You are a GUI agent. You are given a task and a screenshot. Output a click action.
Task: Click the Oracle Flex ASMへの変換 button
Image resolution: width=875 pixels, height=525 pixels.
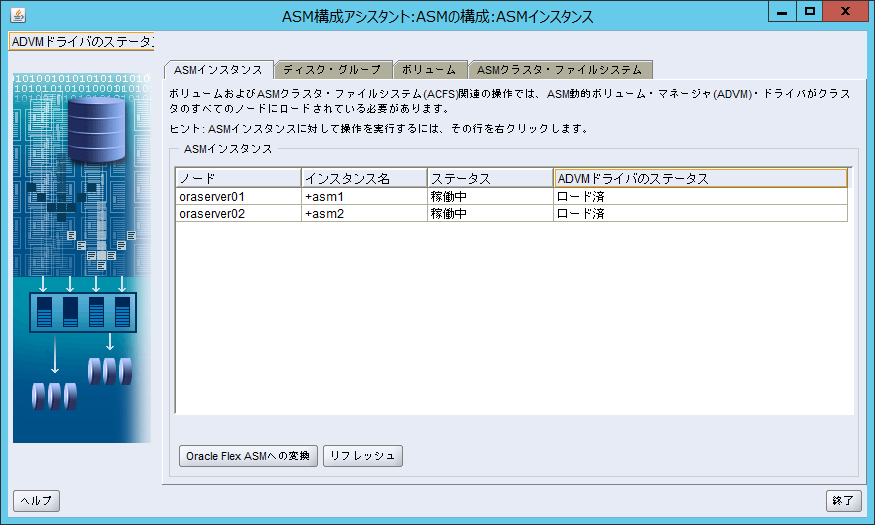[x=248, y=456]
